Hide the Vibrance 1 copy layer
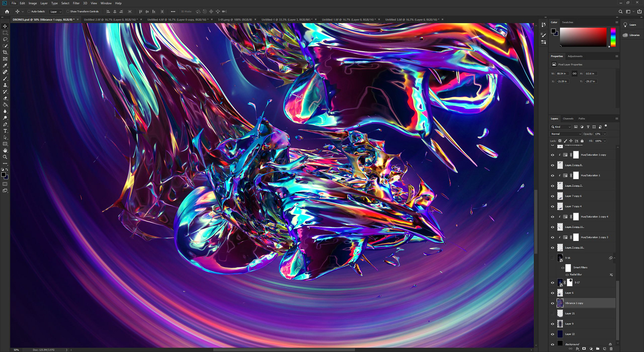 coord(552,303)
